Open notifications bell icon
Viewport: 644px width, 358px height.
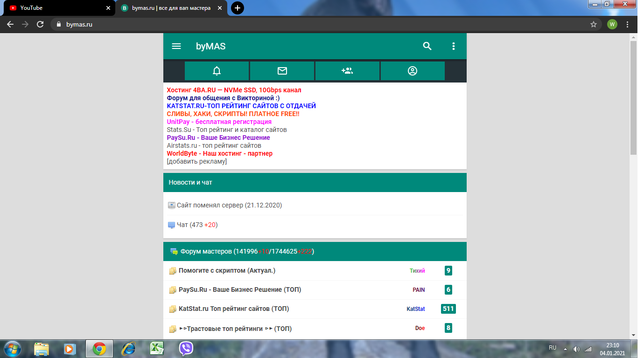click(x=217, y=71)
